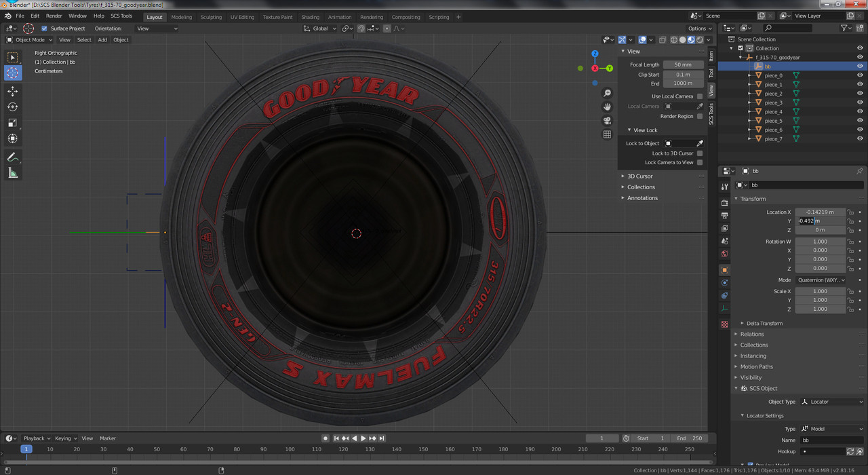Viewport: 868px width, 475px height.
Task: Switch to the UV Editing workspace tab
Action: (x=242, y=17)
